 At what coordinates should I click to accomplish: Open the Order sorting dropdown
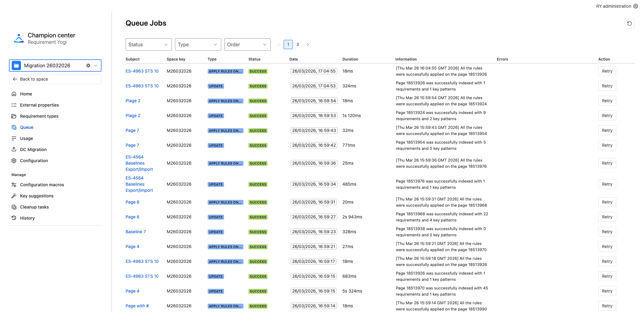coord(247,44)
